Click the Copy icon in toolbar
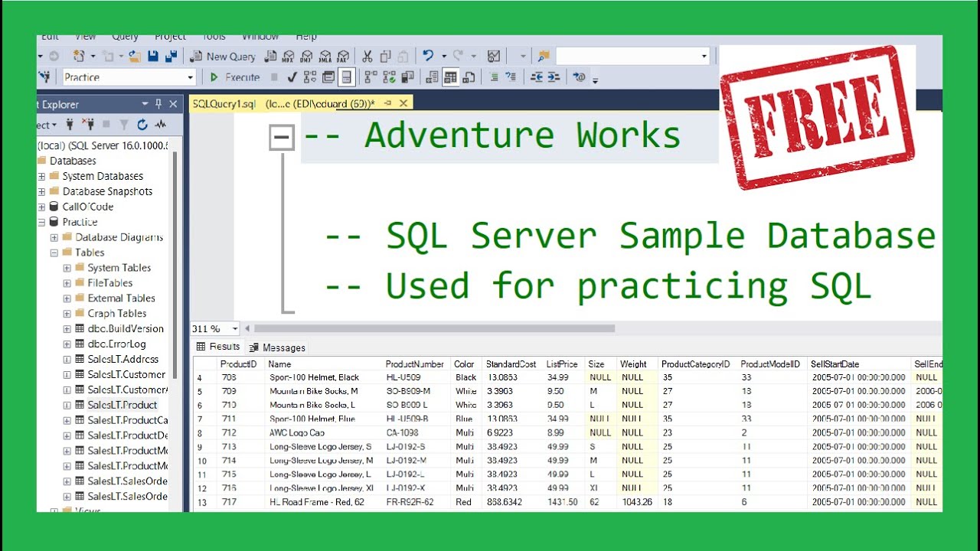 pos(385,56)
